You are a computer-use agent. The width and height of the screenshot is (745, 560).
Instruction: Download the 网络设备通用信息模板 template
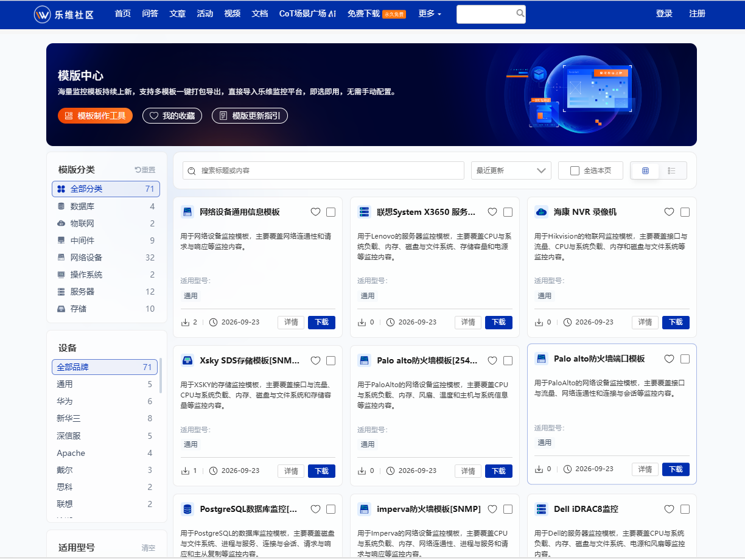[321, 322]
